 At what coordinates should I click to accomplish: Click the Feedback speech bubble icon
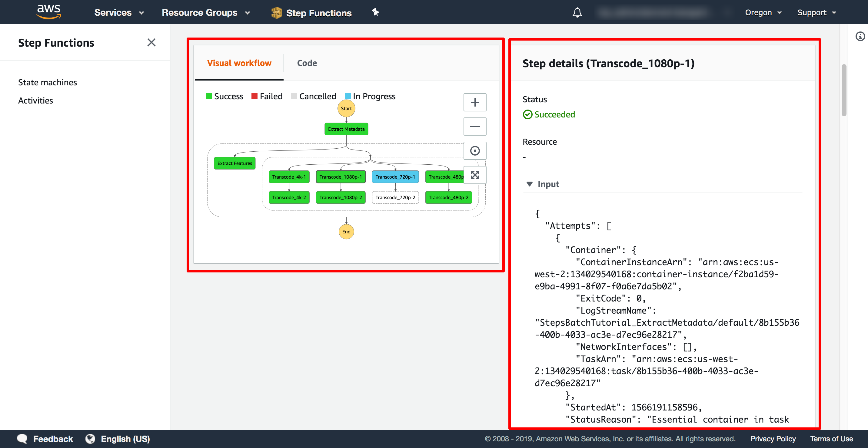click(x=22, y=439)
